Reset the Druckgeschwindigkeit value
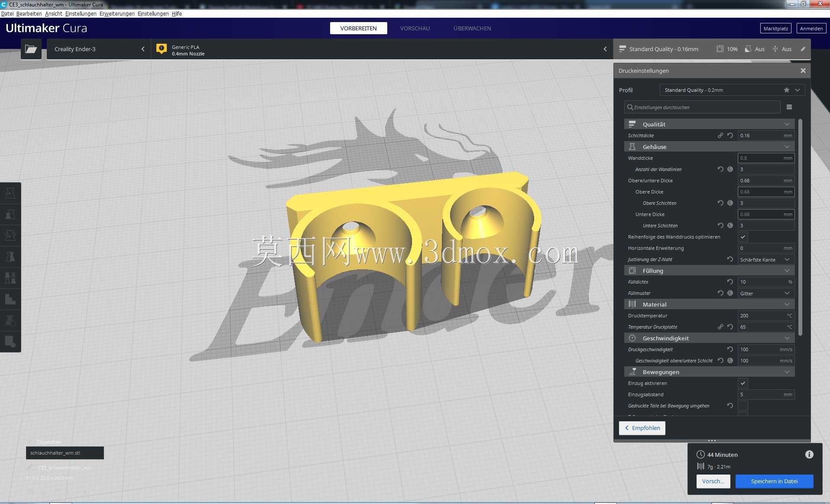The width and height of the screenshot is (830, 504). (x=730, y=349)
